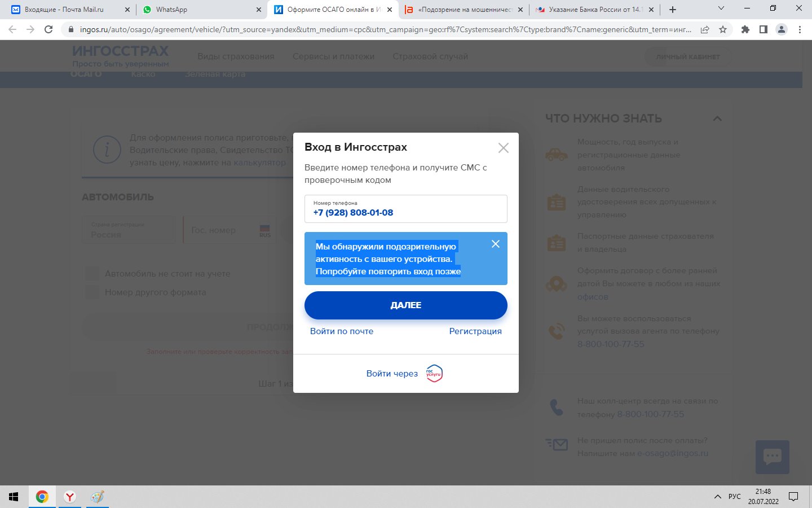The height and width of the screenshot is (508, 812).
Task: Click the ЛИЧНЫЙ КАБИНЕТ button
Action: (688, 57)
